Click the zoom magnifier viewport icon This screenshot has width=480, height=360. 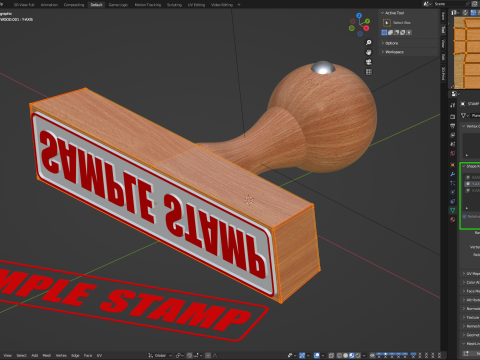coord(369,43)
